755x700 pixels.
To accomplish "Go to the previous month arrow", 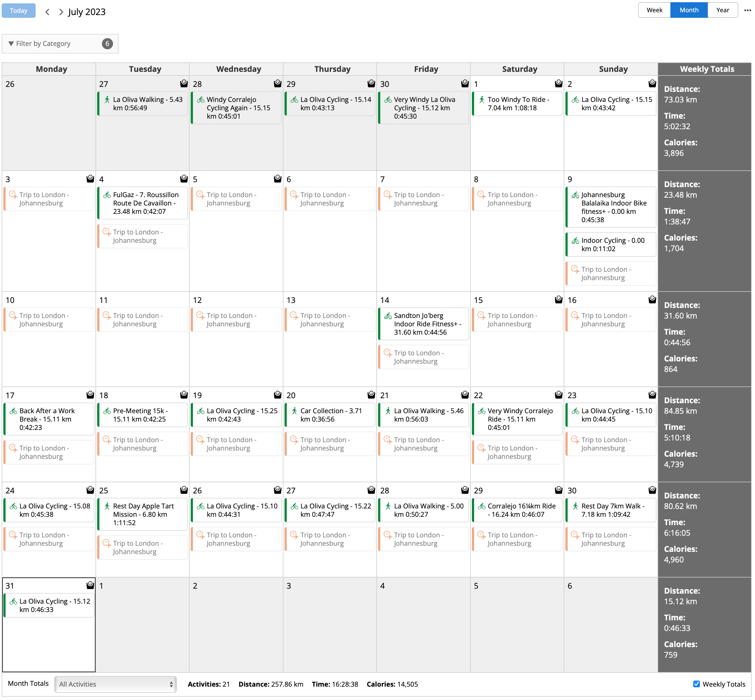I will pyautogui.click(x=47, y=12).
